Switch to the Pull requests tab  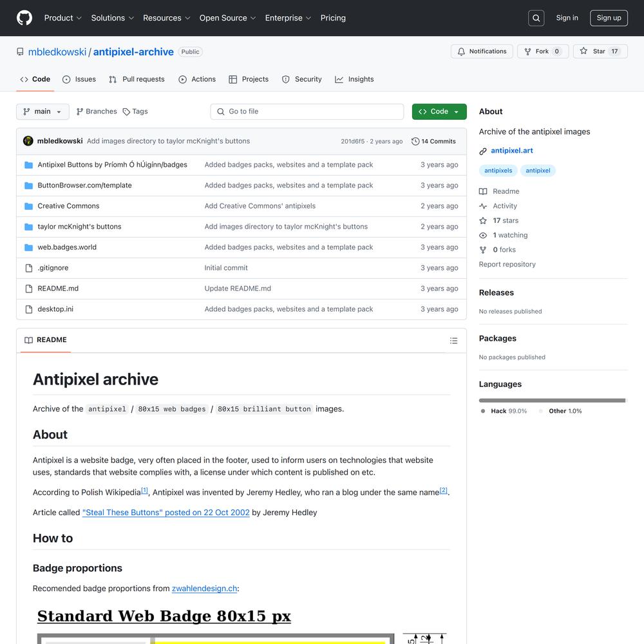[x=137, y=79]
